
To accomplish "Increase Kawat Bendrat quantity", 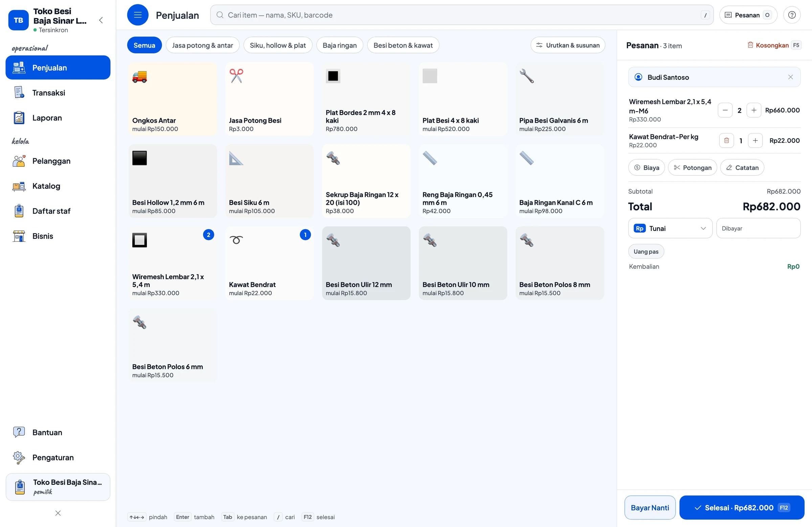I will tap(755, 140).
